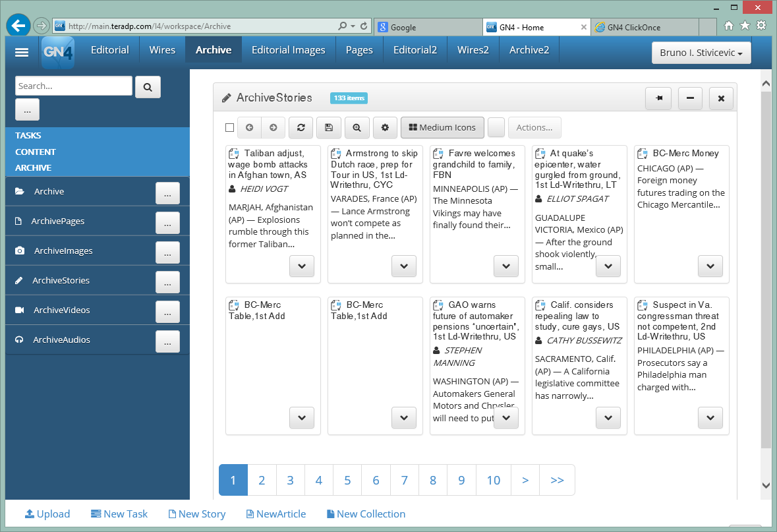
Task: Switch to the Wires2 tab
Action: coord(473,49)
